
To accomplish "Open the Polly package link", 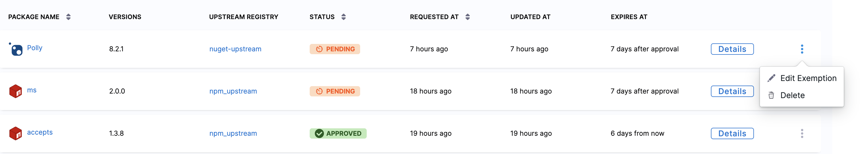I will coord(35,48).
